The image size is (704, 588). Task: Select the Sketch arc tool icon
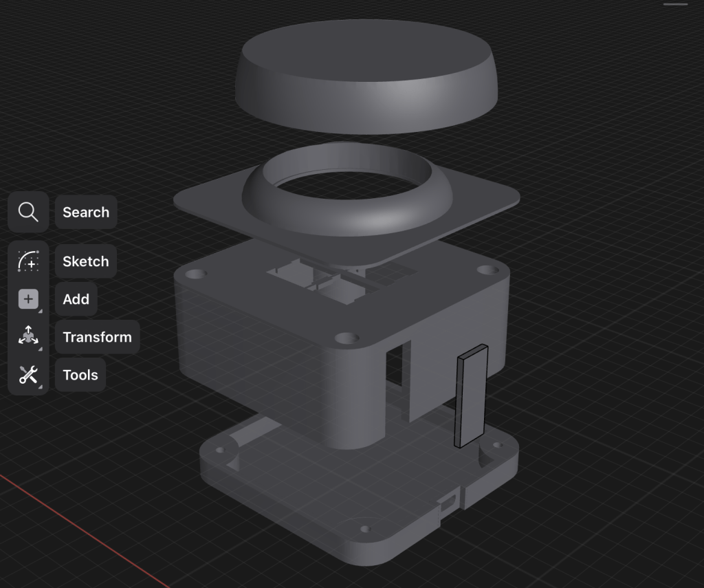pos(28,261)
